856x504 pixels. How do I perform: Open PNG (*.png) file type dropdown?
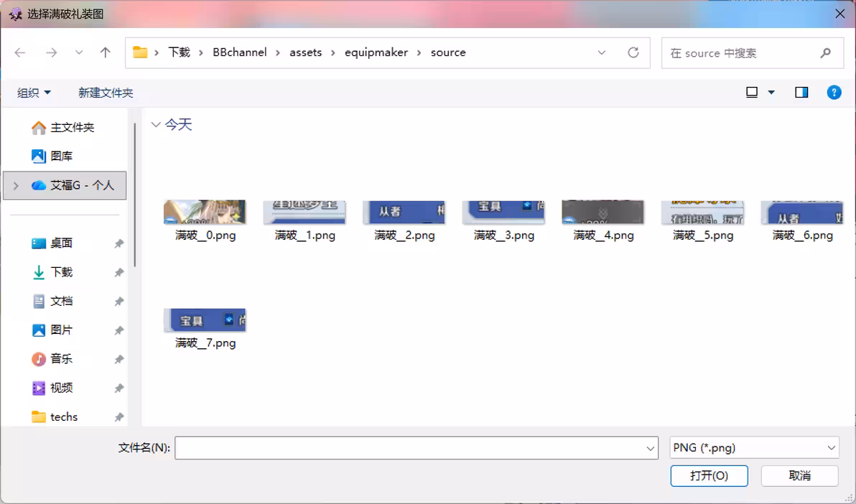point(755,448)
